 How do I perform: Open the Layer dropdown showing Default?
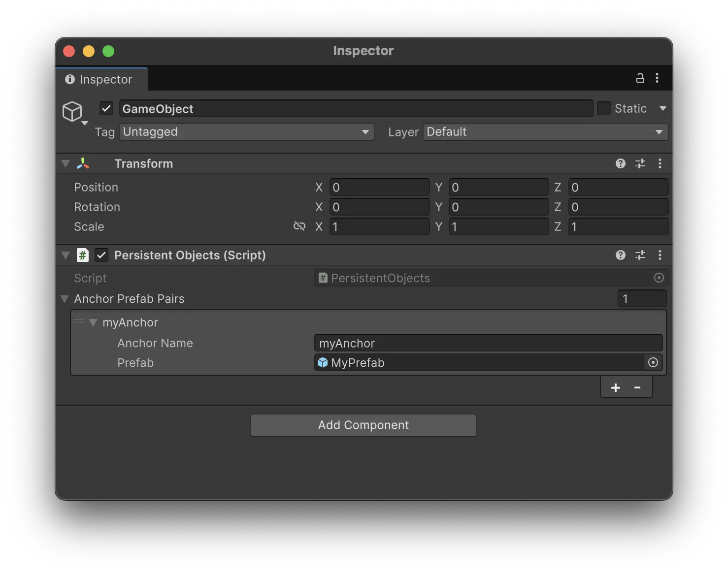coord(545,132)
